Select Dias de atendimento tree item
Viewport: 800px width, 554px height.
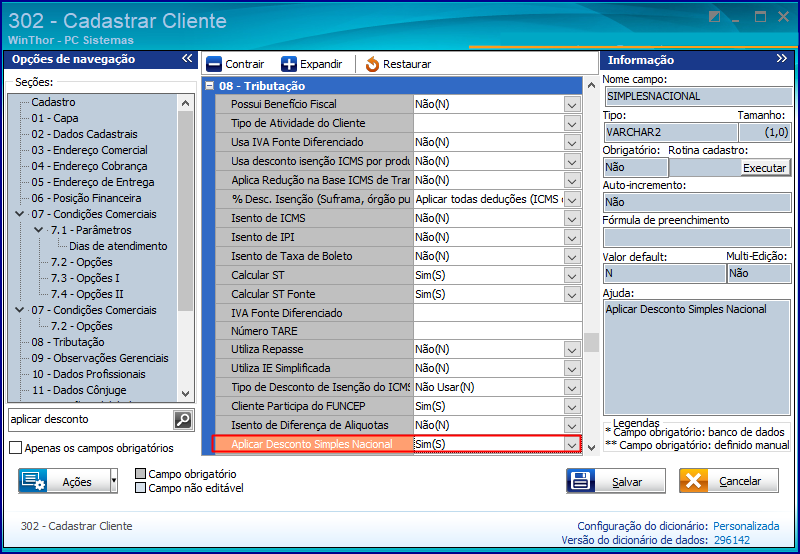click(118, 246)
